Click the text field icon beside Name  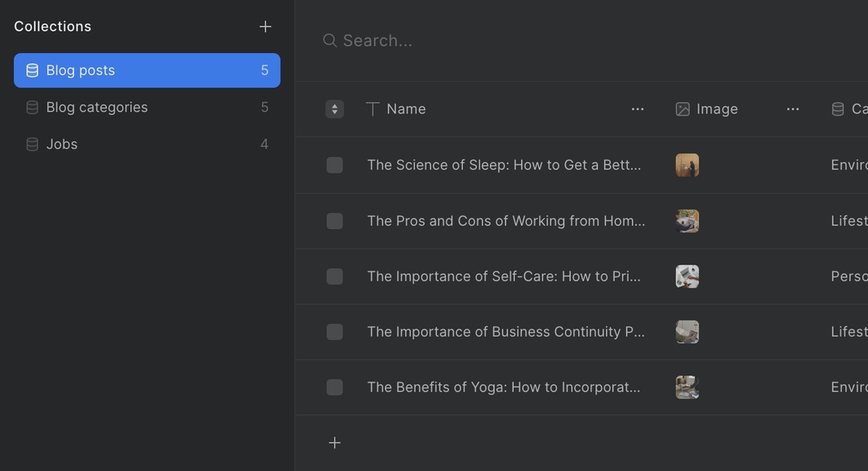(371, 109)
